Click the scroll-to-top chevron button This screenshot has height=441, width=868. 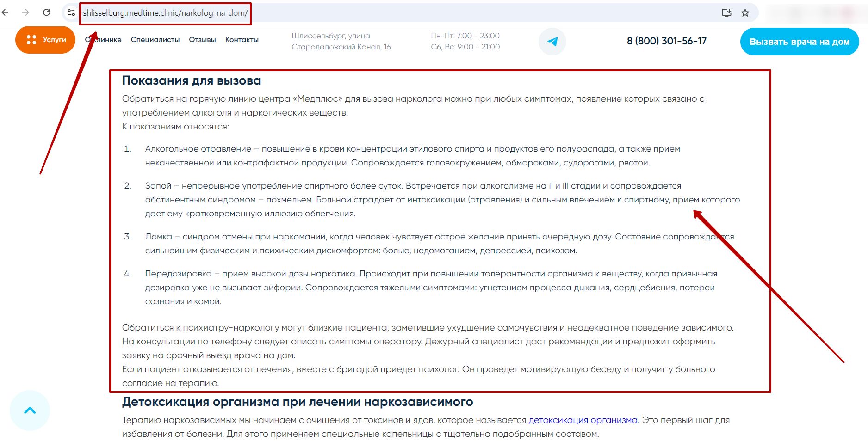pos(30,410)
